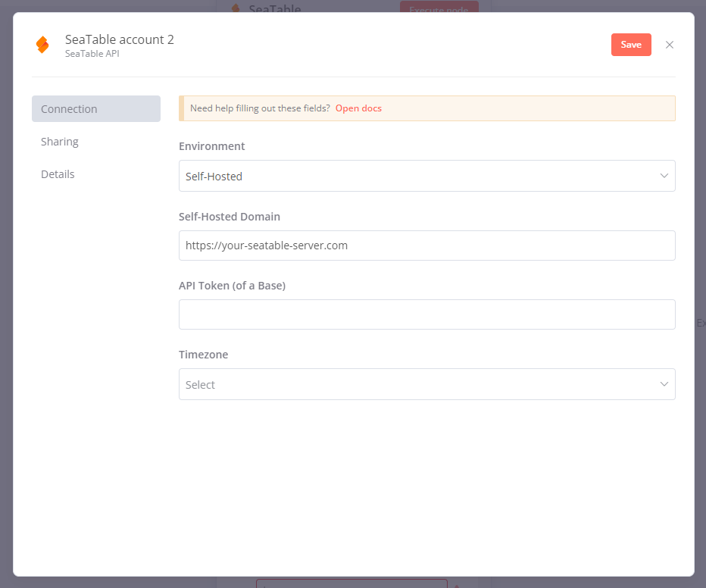Switch to the Details tab

[58, 174]
